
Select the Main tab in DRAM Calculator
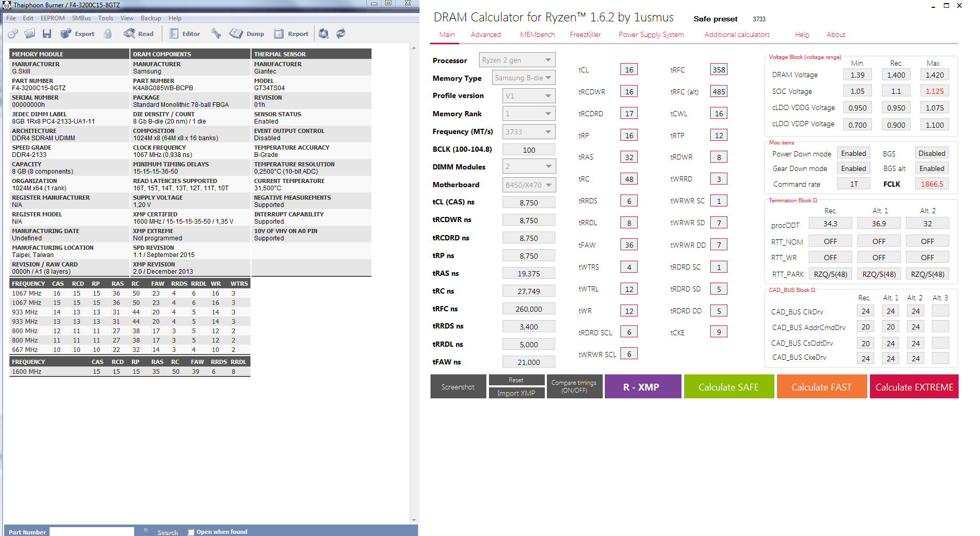(x=447, y=35)
